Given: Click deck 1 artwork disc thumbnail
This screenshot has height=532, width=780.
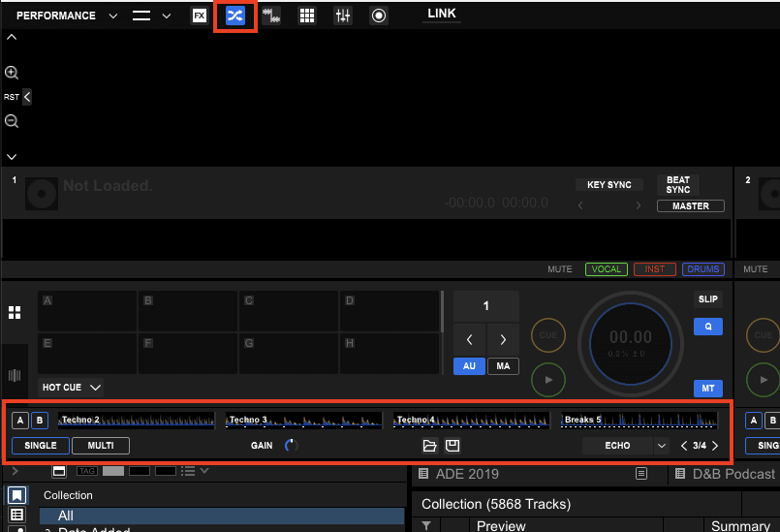Looking at the screenshot, I should click(42, 194).
